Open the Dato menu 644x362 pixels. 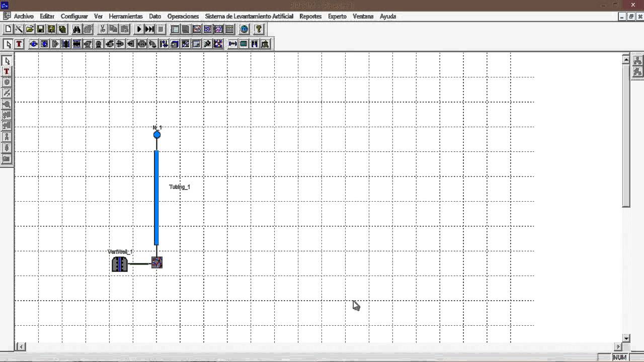[x=155, y=17]
